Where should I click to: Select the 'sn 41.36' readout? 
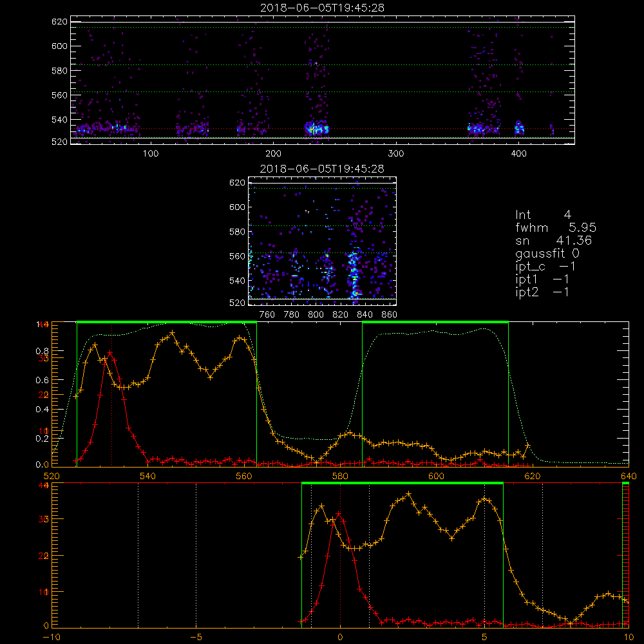tap(553, 241)
